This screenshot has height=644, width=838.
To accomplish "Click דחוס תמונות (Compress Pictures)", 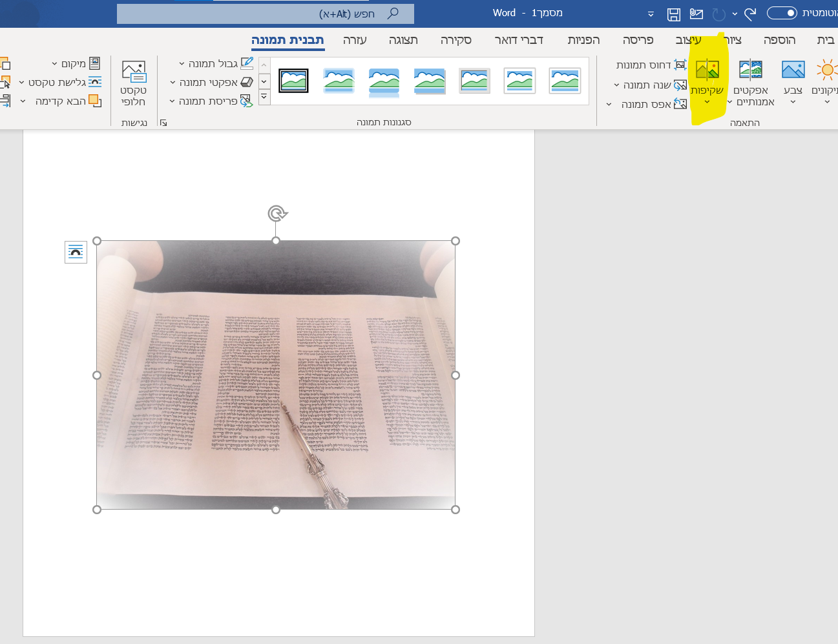I will [x=651, y=65].
